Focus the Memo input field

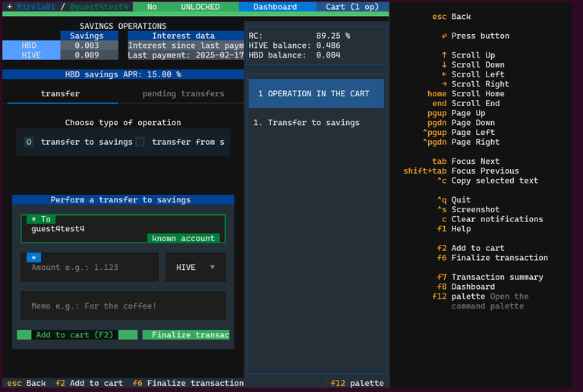[x=123, y=306]
